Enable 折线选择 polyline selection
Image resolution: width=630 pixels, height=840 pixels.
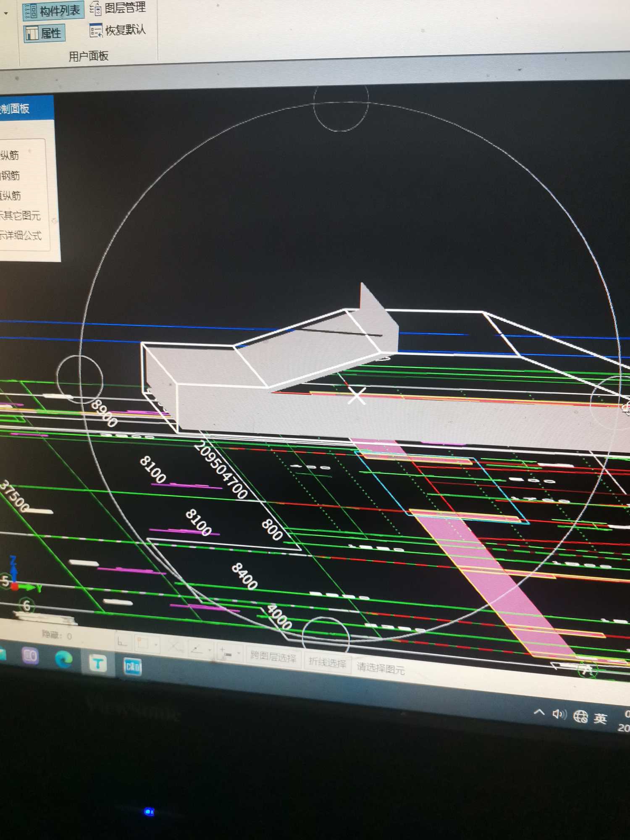click(x=327, y=663)
